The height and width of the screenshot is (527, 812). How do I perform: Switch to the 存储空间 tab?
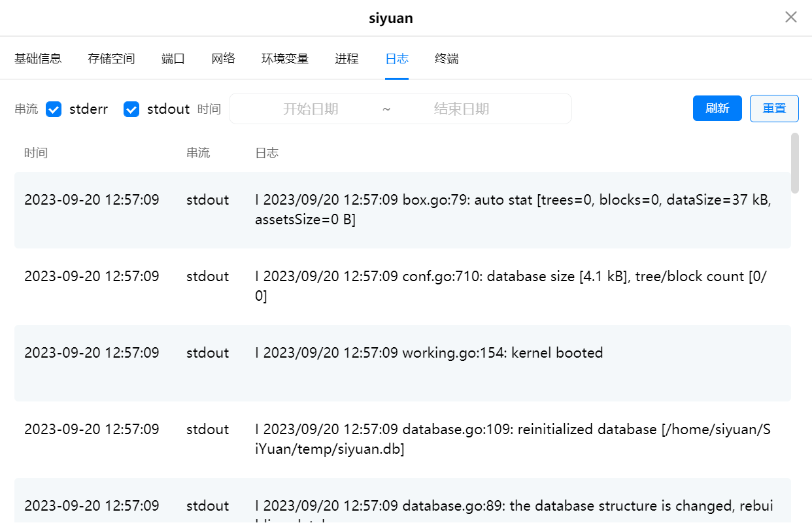pos(111,59)
